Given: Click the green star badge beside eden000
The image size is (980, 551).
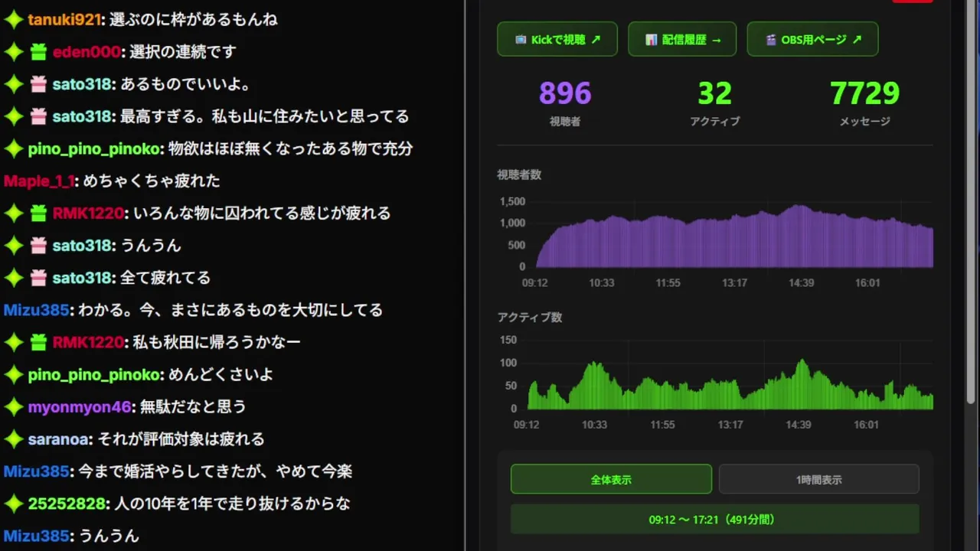Looking at the screenshot, I should pos(13,52).
